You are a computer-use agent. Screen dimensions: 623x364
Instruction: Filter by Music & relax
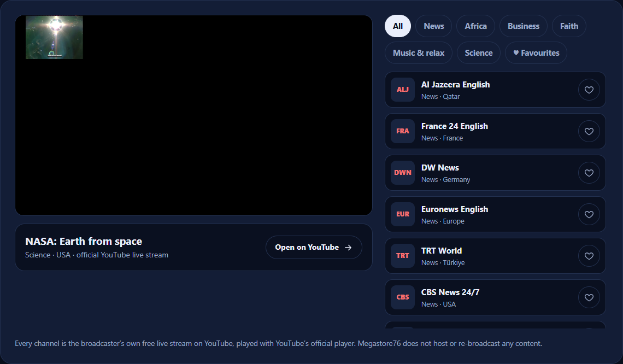point(419,53)
